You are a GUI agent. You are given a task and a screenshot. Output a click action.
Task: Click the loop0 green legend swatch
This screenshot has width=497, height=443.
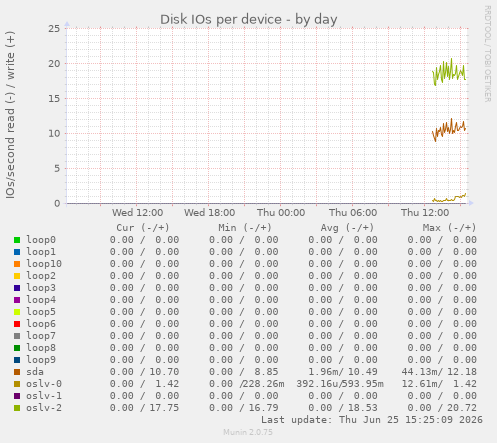coord(17,240)
